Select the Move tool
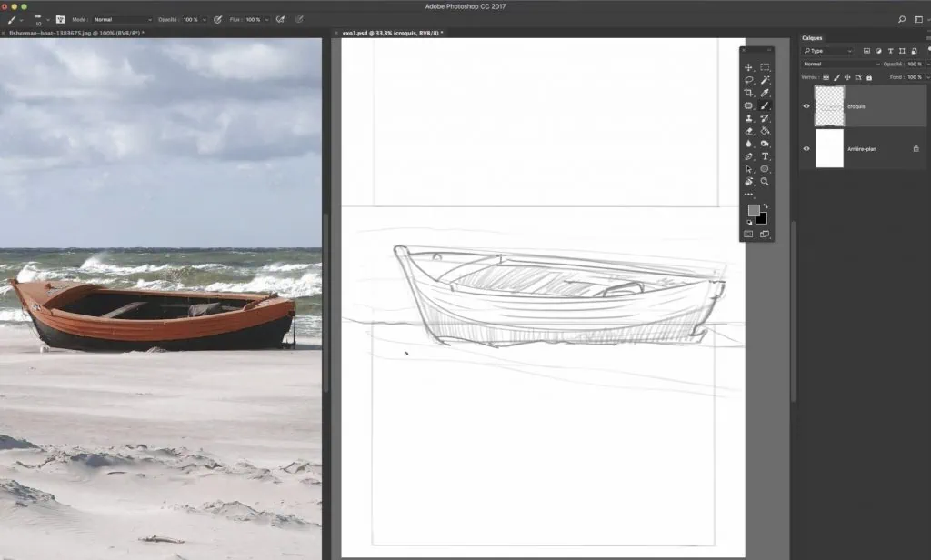The image size is (931, 560). coord(748,67)
